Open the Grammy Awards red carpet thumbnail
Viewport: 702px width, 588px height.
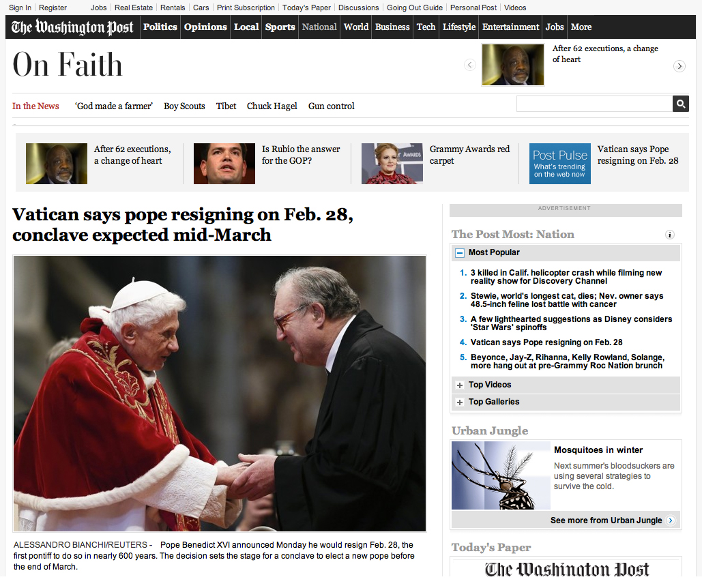(392, 163)
